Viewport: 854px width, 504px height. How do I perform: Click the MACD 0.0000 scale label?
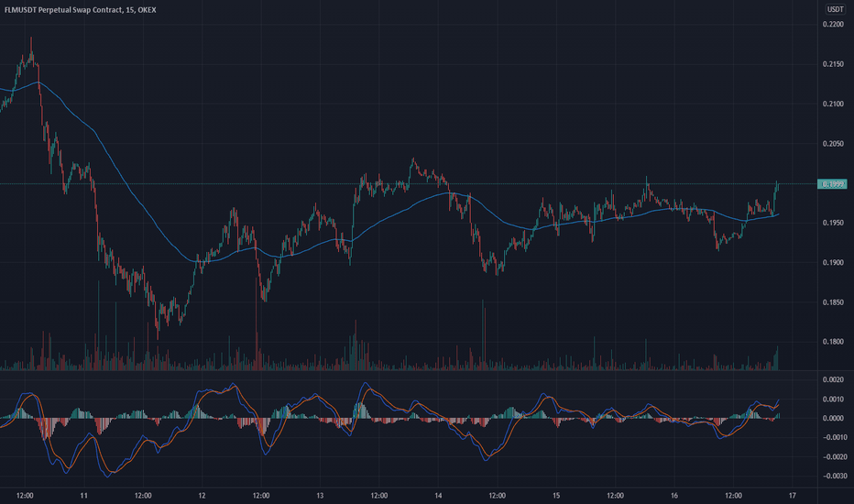pos(833,419)
